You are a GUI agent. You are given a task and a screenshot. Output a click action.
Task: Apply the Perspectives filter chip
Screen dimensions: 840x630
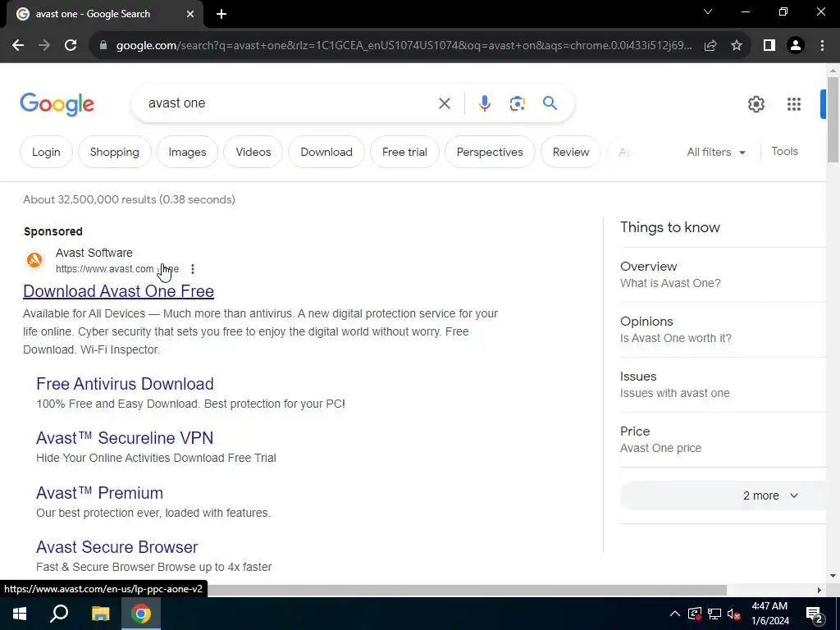coord(490,152)
